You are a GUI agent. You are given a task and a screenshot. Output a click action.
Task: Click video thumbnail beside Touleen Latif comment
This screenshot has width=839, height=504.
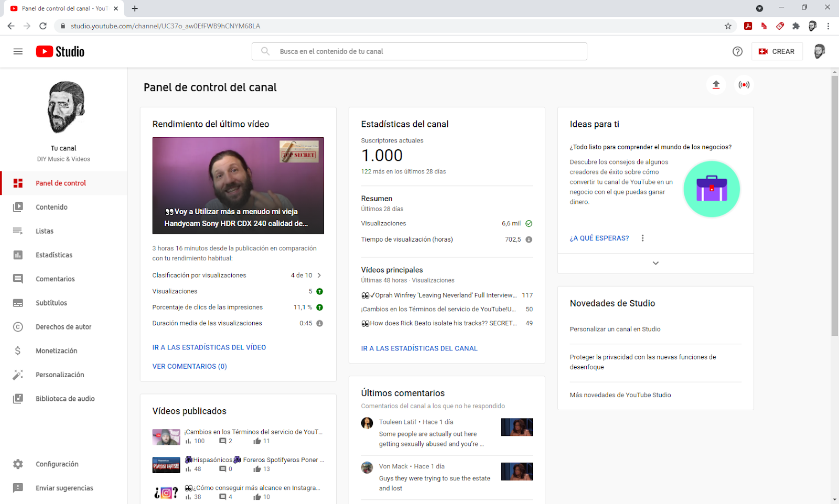517,427
